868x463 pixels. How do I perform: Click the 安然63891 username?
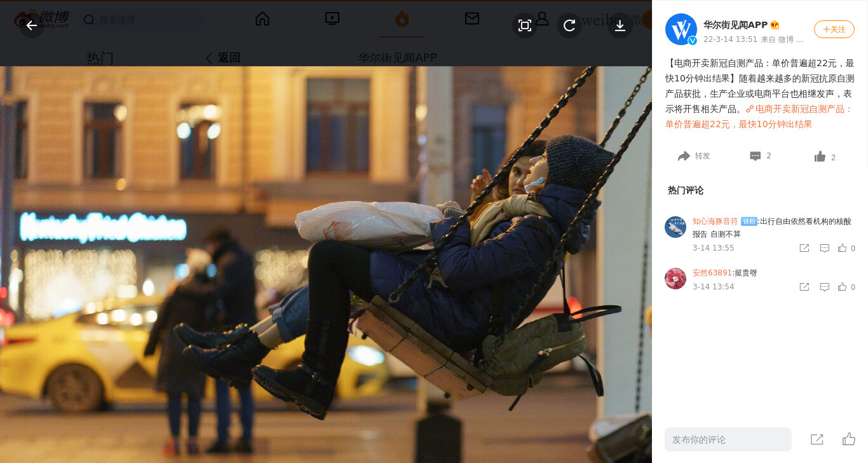[x=712, y=273]
